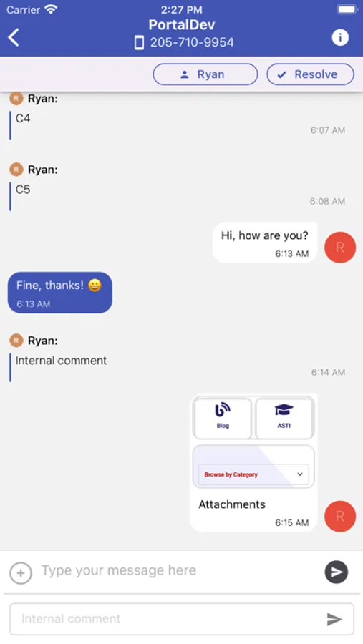Expand the Browse by Category dropdown
Viewport: 363px width, 644px height.
point(253,474)
